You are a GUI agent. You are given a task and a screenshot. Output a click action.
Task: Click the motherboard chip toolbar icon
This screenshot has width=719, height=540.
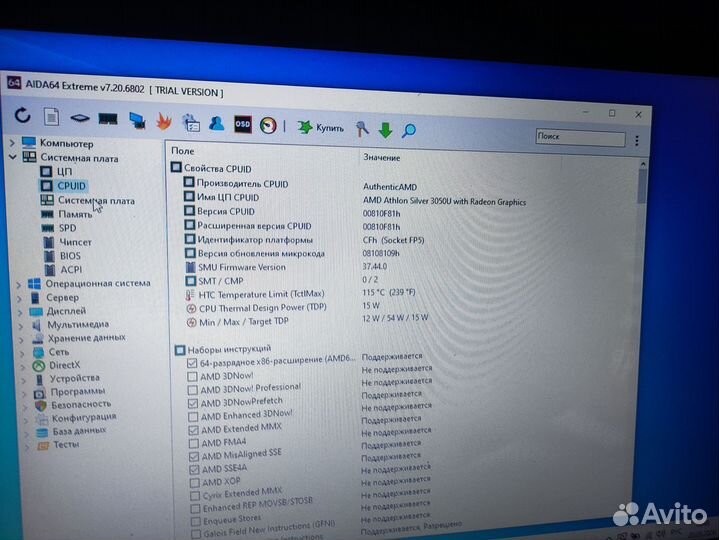pos(79,118)
